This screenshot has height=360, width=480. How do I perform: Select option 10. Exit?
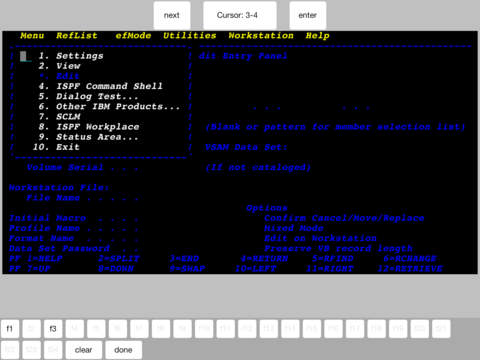(x=56, y=147)
